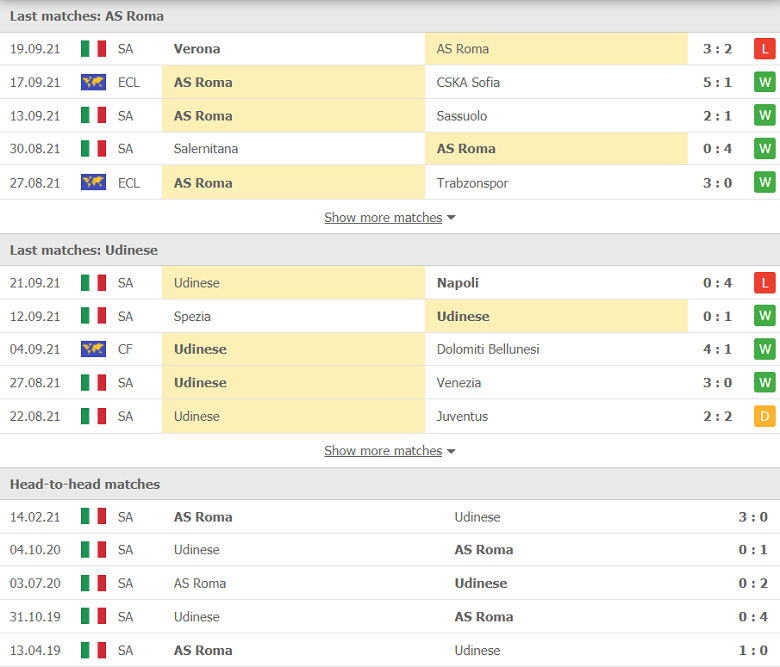The image size is (780, 667).
Task: Click the world flag icon on 17.09.21 row
Action: pos(94,82)
